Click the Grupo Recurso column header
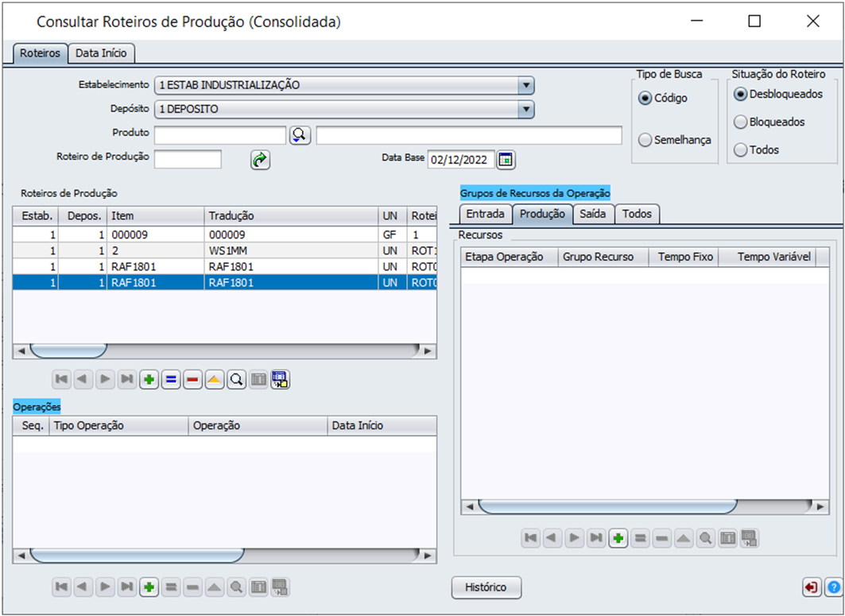845x616 pixels. [603, 257]
